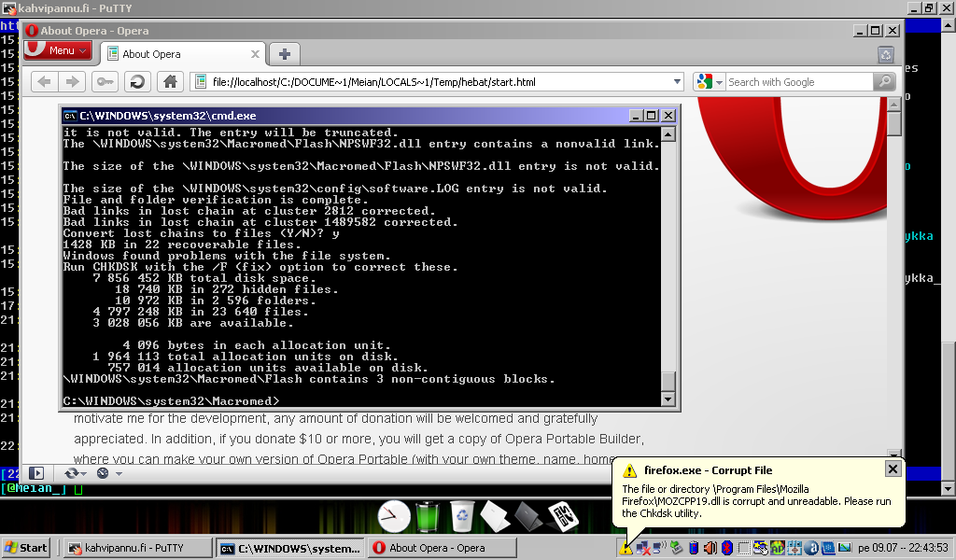Go to Opera home page icon

click(169, 82)
